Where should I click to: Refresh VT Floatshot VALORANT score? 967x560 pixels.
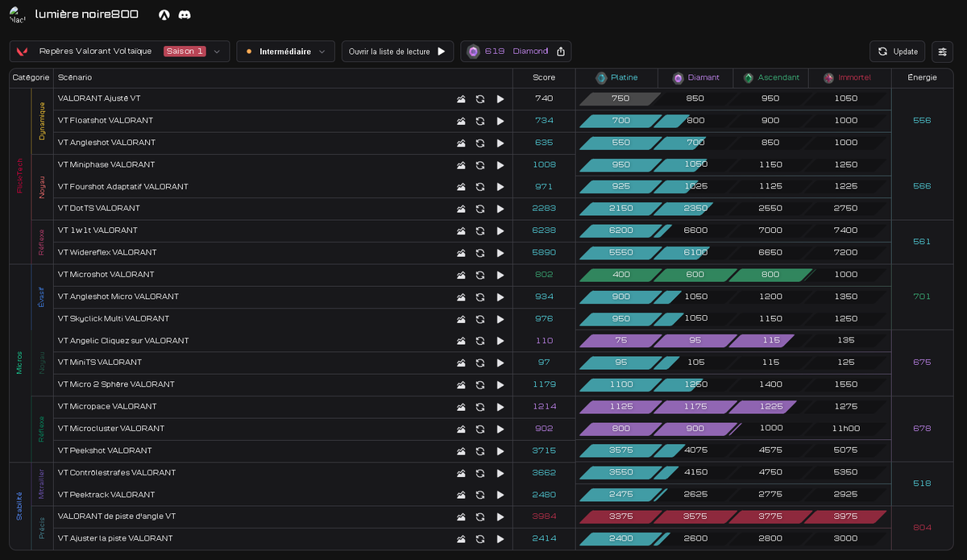pos(480,121)
